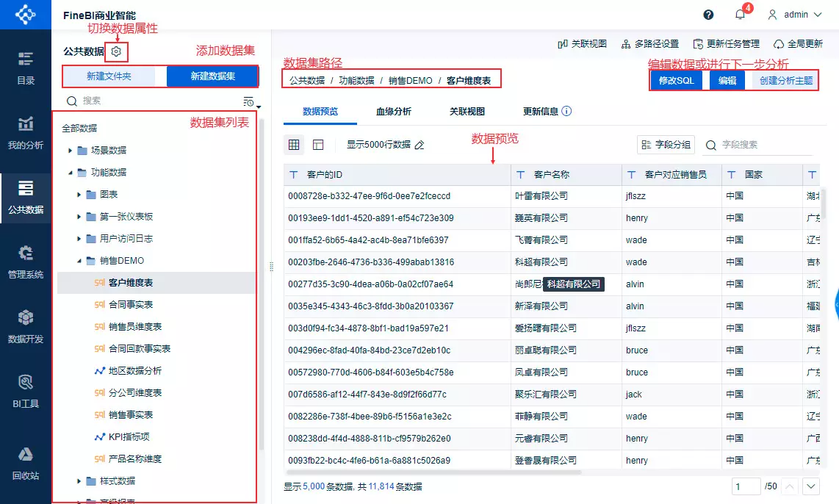Viewport: 839px width, 504px height.
Task: Collapse the 销售DEMO folder
Action: tap(79, 261)
